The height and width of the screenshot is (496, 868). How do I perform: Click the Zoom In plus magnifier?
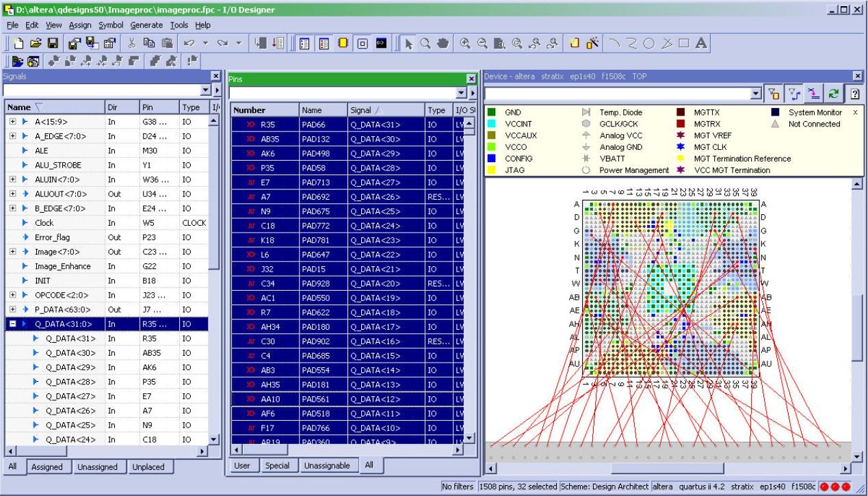click(x=465, y=43)
